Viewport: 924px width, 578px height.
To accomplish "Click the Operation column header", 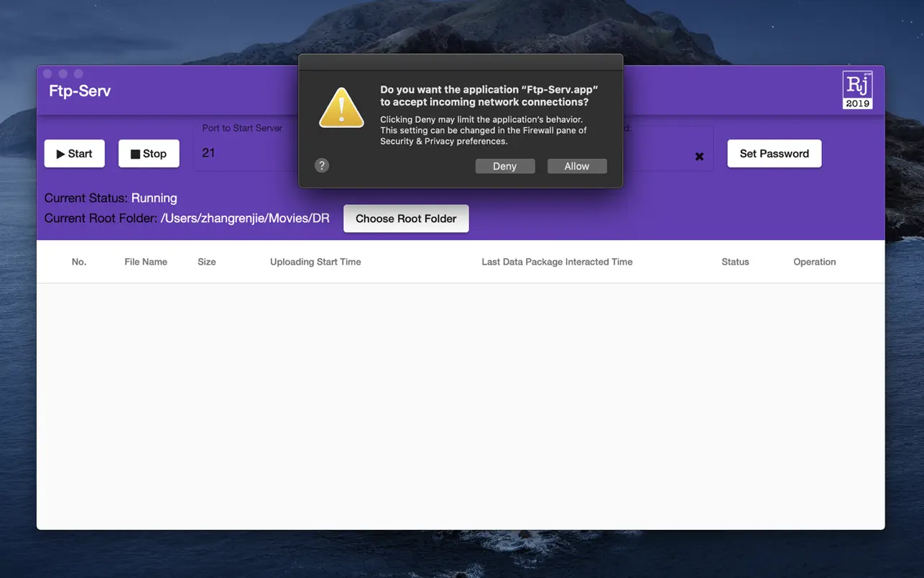I will tap(814, 262).
